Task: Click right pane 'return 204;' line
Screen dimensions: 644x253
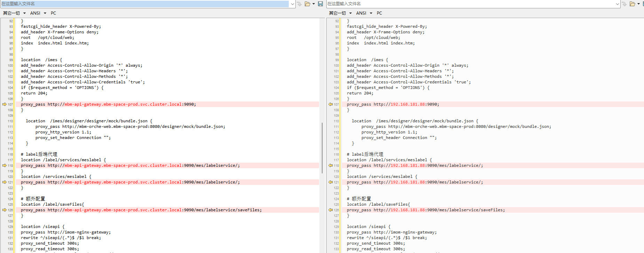Action: [x=360, y=93]
